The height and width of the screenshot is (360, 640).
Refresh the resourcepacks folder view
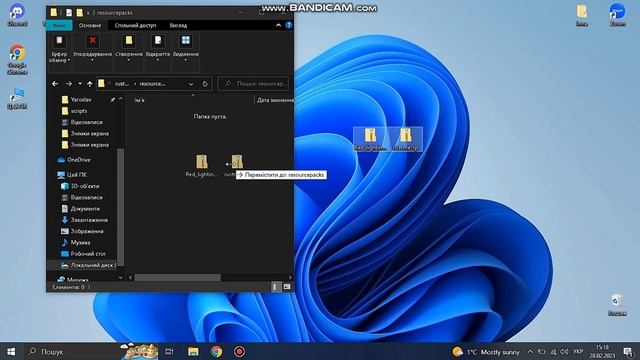[x=205, y=84]
